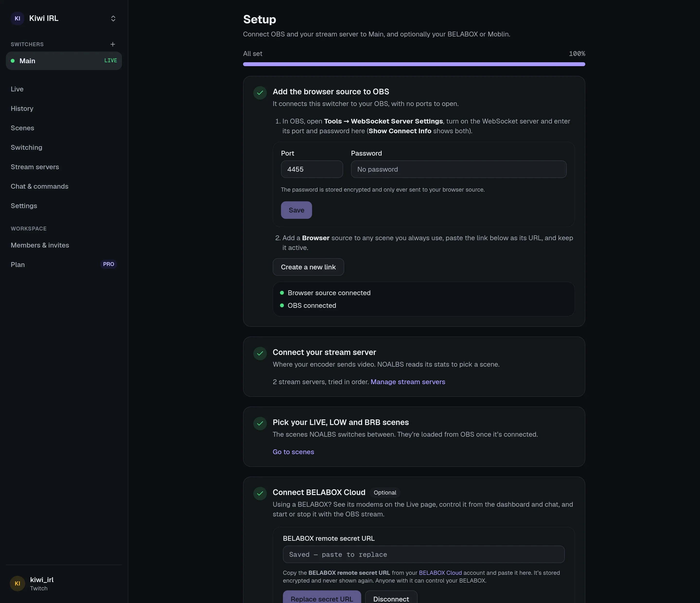Click the LIVE badge on Main switcher
The width and height of the screenshot is (700, 603).
pos(111,61)
